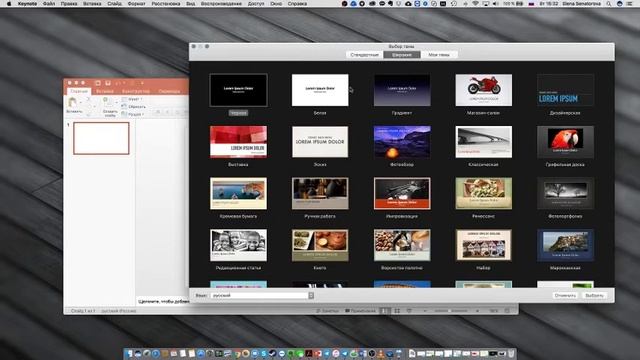This screenshot has width=640, height=360.
Task: Click the Wi-Fi status icon in menu bar
Action: (476, 3)
